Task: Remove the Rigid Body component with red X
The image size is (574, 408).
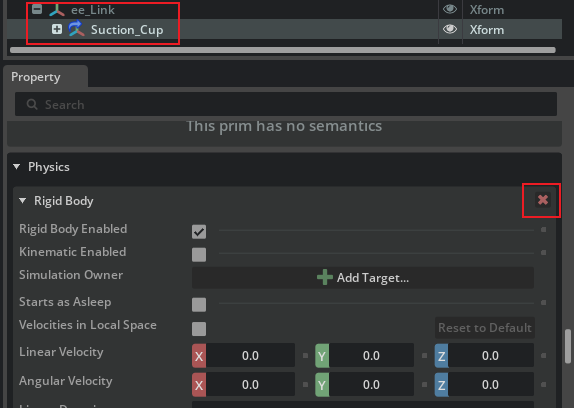Action: [543, 200]
